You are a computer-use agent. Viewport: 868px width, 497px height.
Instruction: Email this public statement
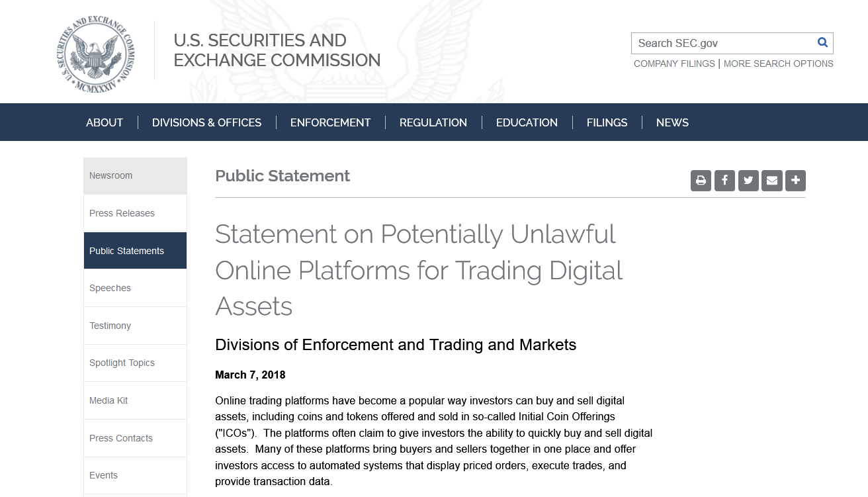[771, 180]
